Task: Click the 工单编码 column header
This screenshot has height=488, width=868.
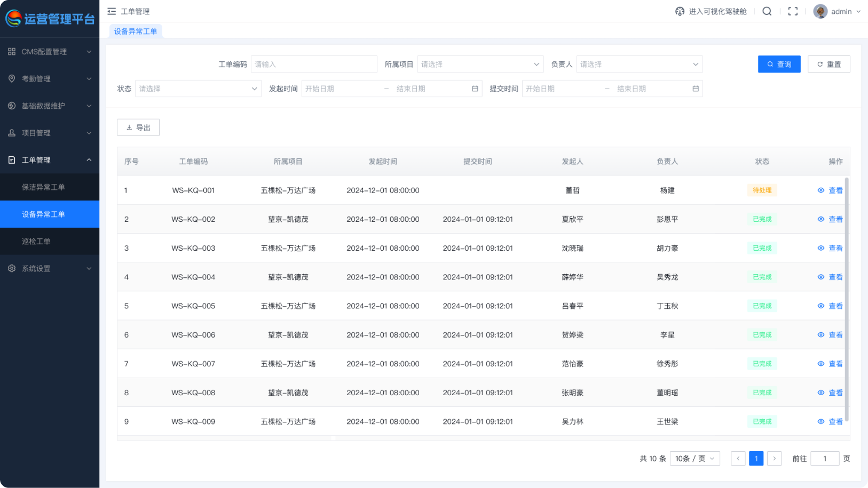Action: (193, 162)
